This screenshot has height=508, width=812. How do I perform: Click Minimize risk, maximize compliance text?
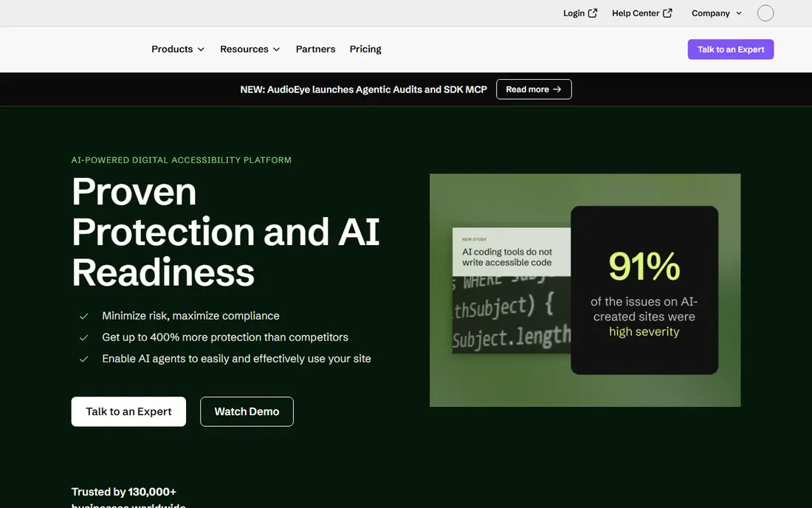(x=190, y=316)
